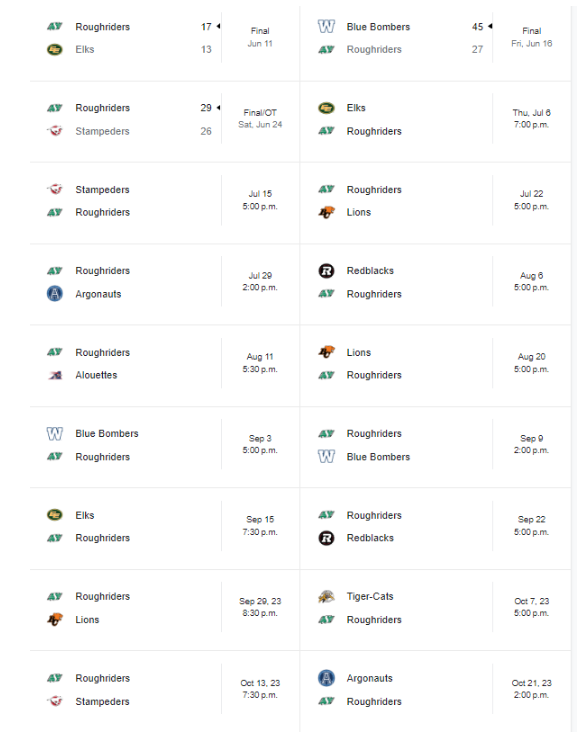Click the Argonauts logo in the Jul 29 game
Screen dimensions: 583x741
pos(55,293)
